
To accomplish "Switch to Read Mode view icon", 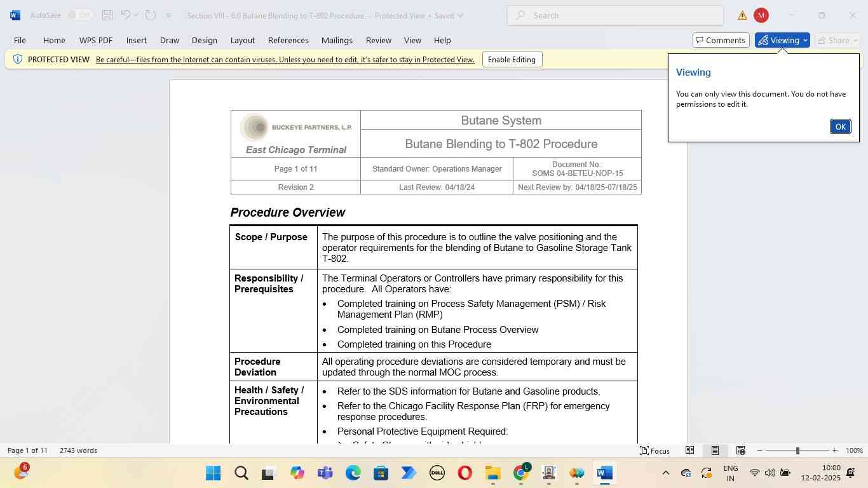I will [689, 451].
